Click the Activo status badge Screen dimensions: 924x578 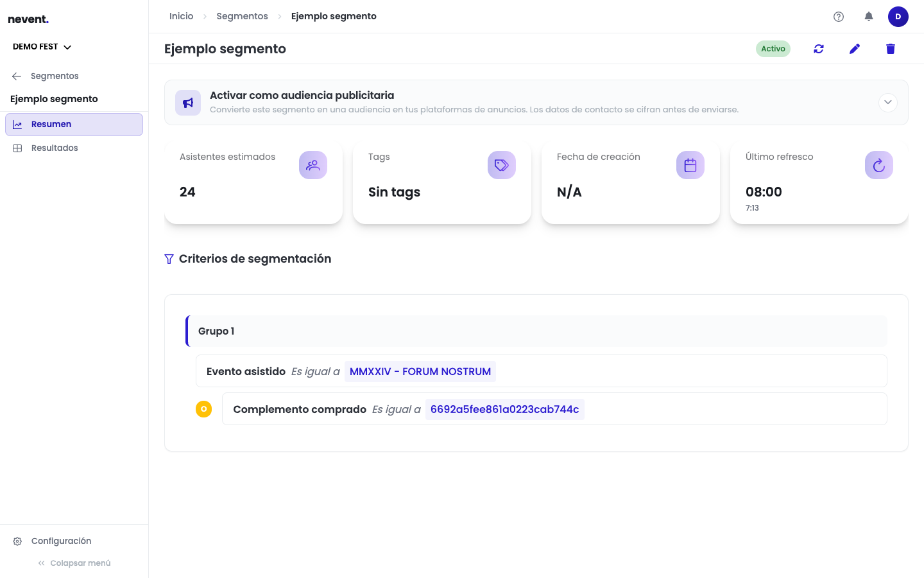coord(773,49)
